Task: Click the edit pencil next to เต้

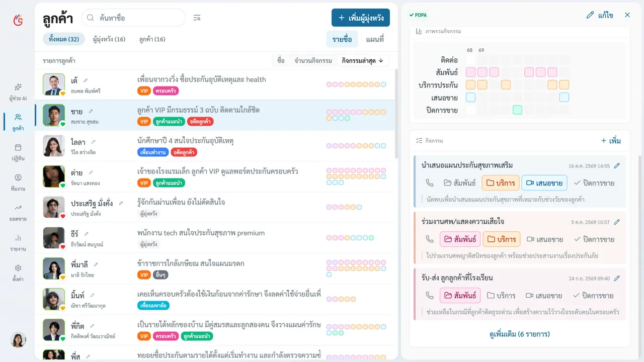Action: (86, 80)
